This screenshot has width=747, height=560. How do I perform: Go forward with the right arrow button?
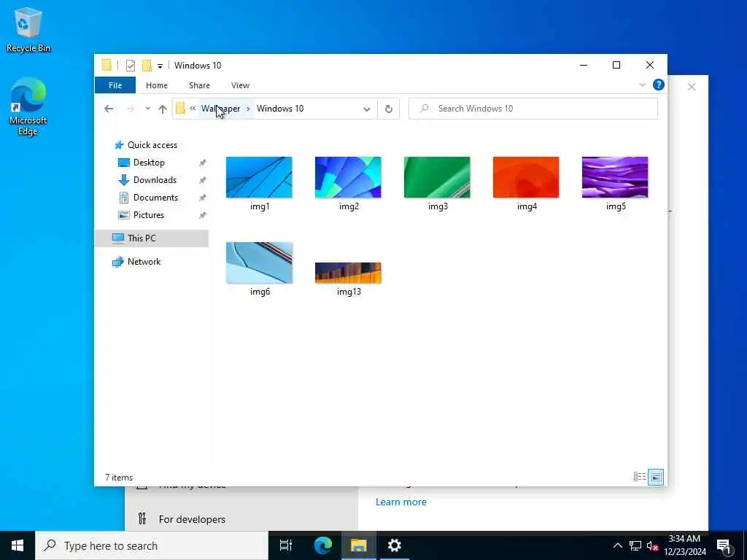(130, 109)
